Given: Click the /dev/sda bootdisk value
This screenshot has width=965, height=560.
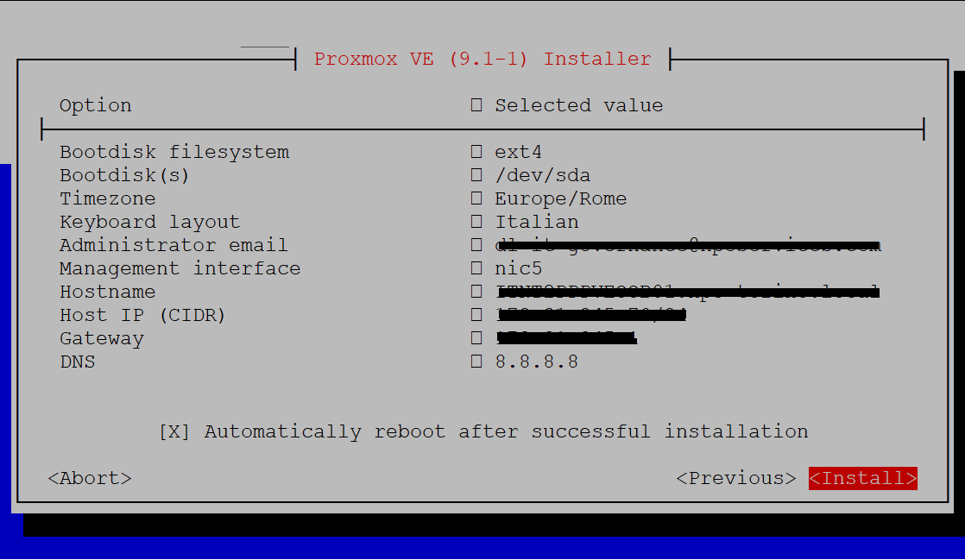Looking at the screenshot, I should click(542, 176).
